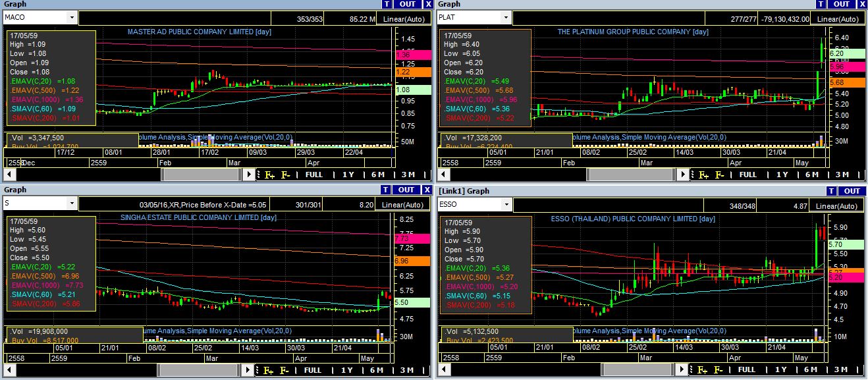Set MACO graph to 1 Y range
Image resolution: width=868 pixels, height=380 pixels.
348,175
